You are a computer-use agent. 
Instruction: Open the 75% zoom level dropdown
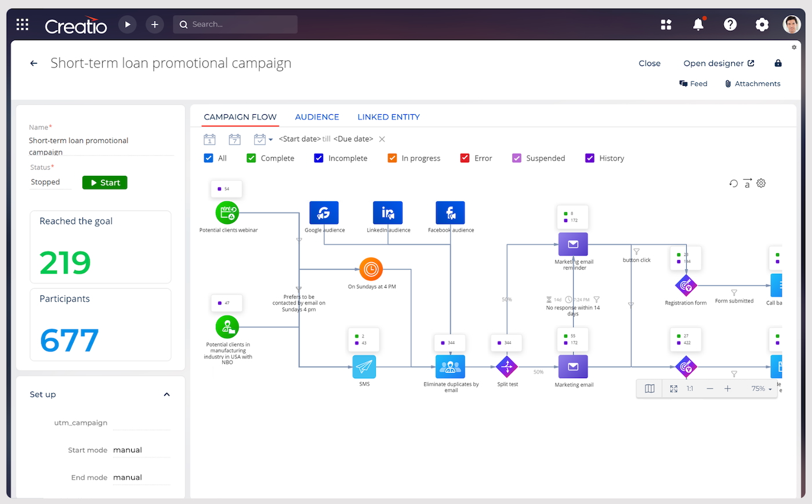pos(762,389)
